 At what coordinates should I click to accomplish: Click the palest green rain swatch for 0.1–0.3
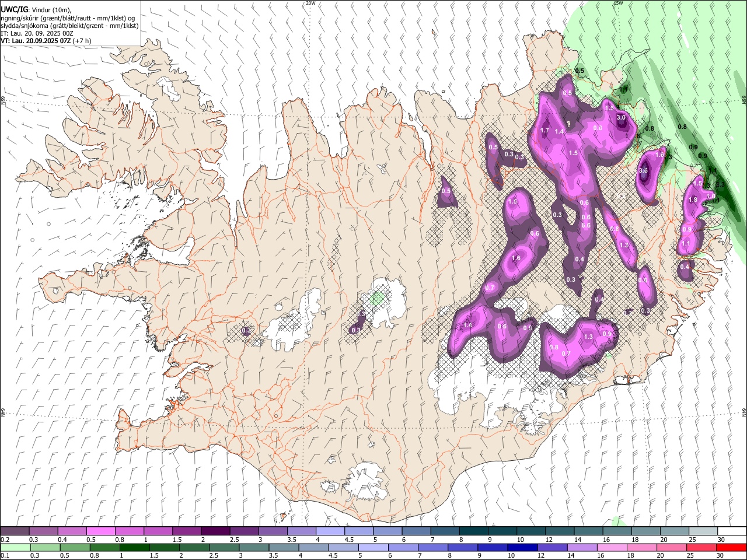pos(15,547)
